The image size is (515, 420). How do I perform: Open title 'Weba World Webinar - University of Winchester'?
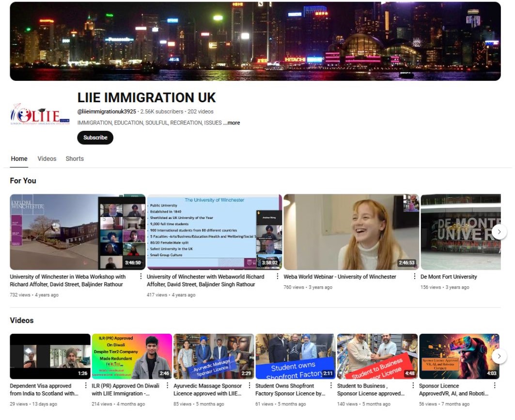(x=340, y=277)
